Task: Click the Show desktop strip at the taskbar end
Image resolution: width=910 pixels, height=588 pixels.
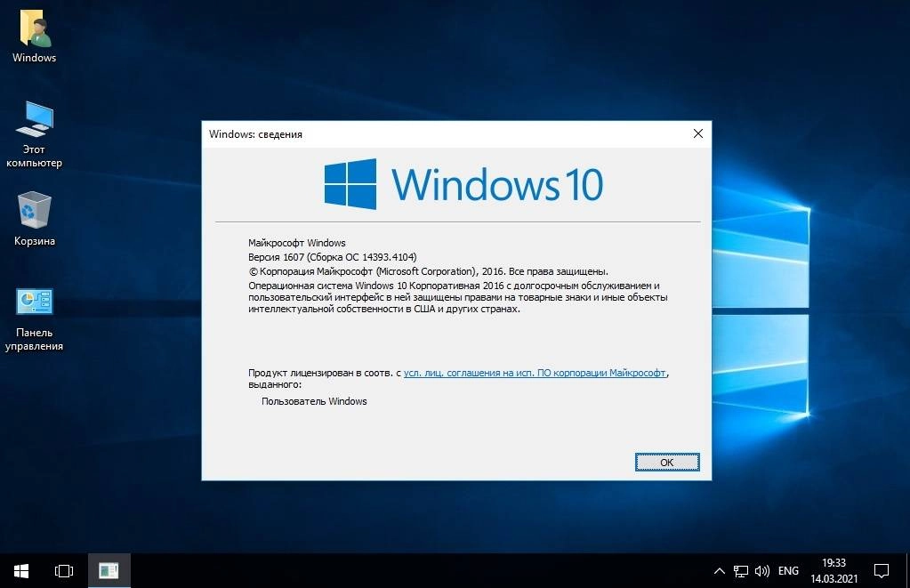Action: pos(907,571)
